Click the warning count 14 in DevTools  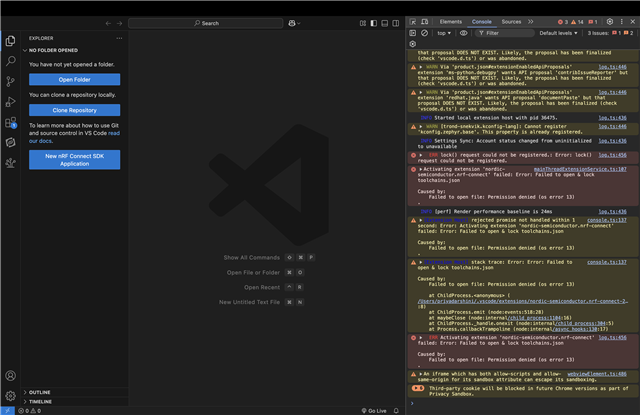[577, 22]
